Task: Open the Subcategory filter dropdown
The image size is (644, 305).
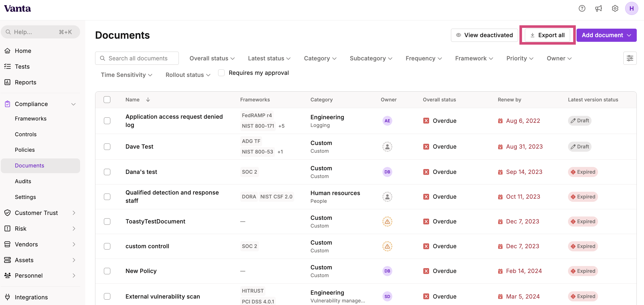Action: pyautogui.click(x=371, y=58)
